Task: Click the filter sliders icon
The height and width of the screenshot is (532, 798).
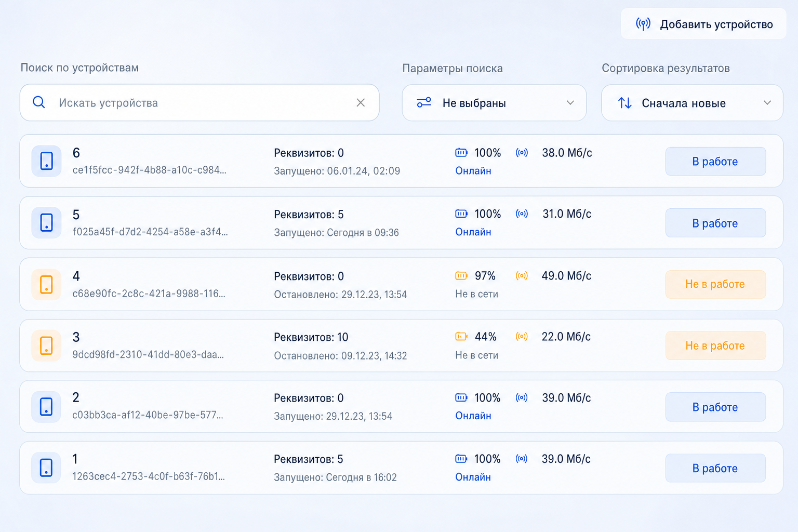Action: [x=424, y=103]
